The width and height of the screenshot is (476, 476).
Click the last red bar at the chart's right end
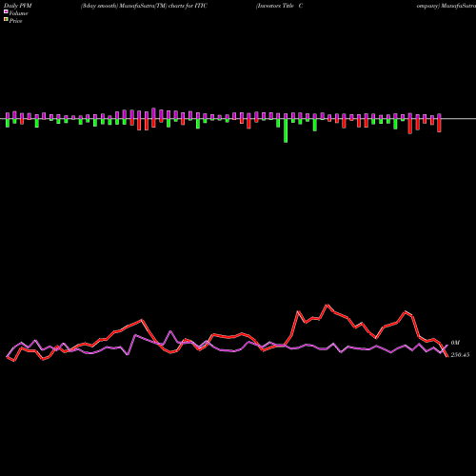coord(439,126)
